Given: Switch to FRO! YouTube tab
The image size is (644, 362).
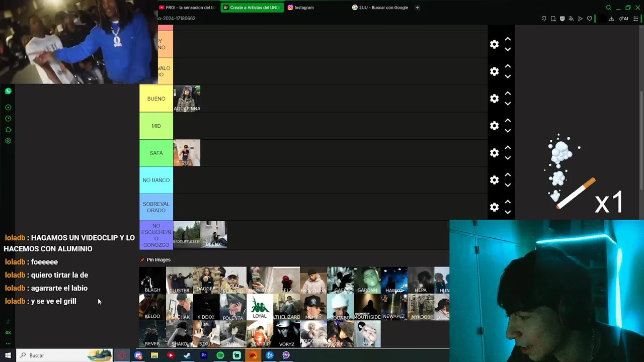Looking at the screenshot, I should click(x=188, y=8).
